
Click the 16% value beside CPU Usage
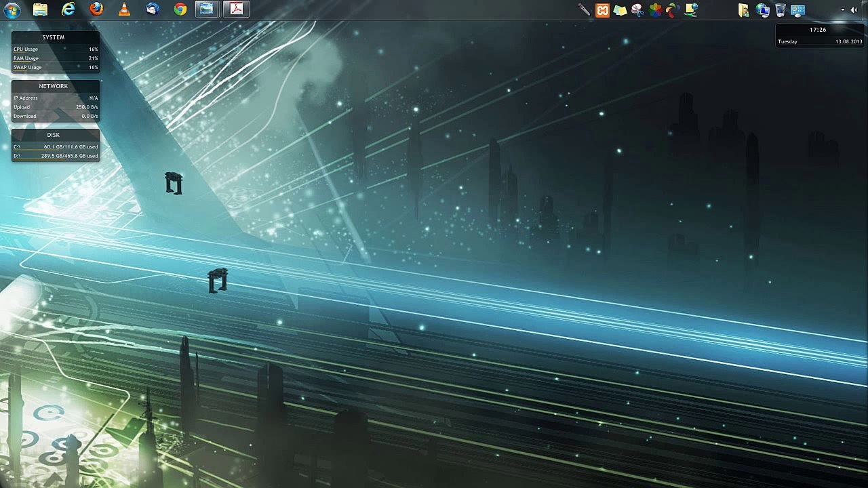(x=94, y=49)
